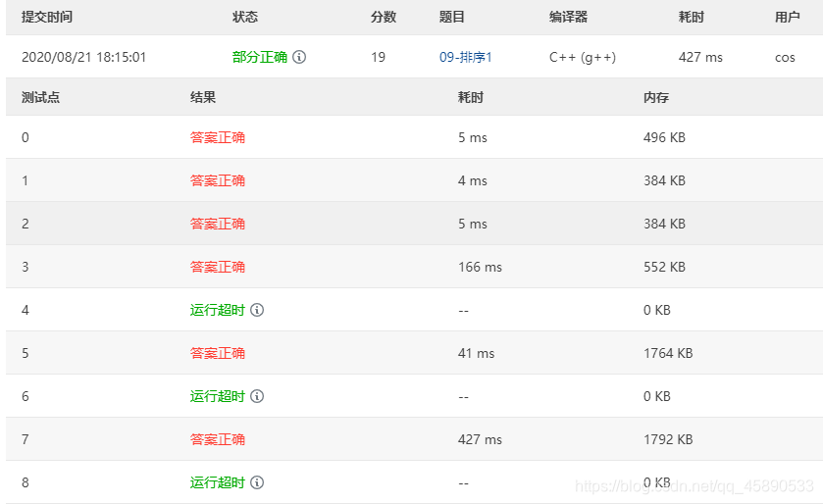
Task: Click the 1764 KB memory value
Action: click(x=668, y=353)
